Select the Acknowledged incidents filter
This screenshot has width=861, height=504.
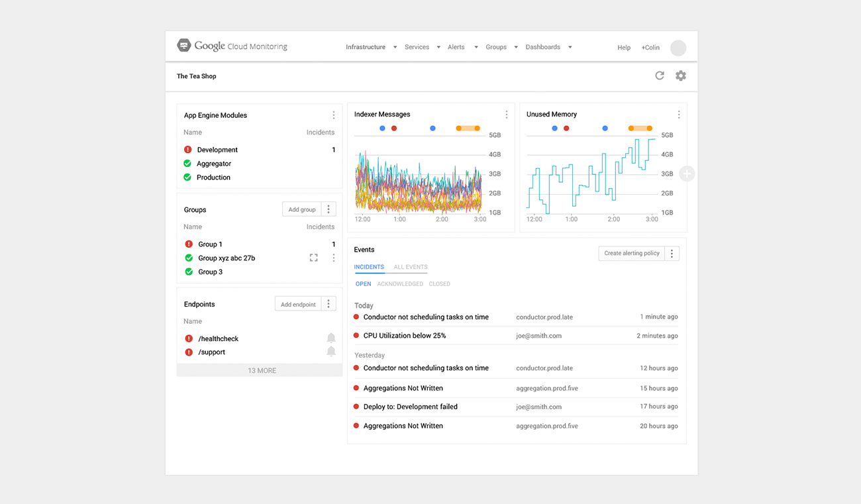point(400,284)
